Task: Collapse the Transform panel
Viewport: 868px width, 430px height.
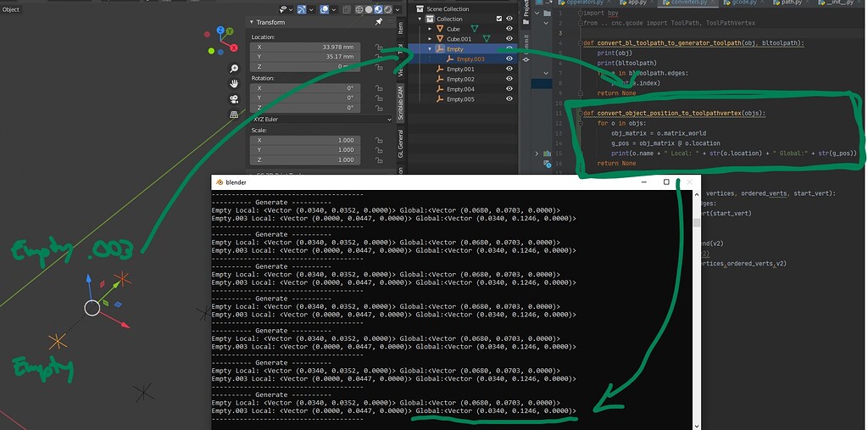Action: click(x=252, y=22)
